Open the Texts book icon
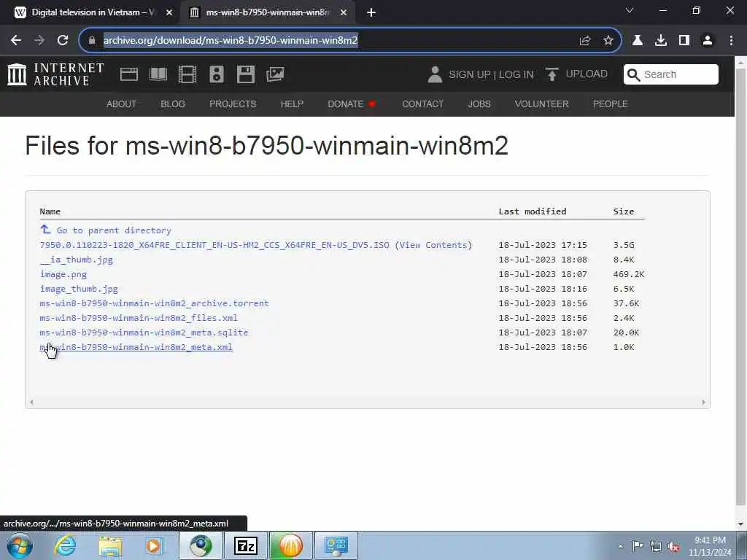The height and width of the screenshot is (560, 747). 158,74
